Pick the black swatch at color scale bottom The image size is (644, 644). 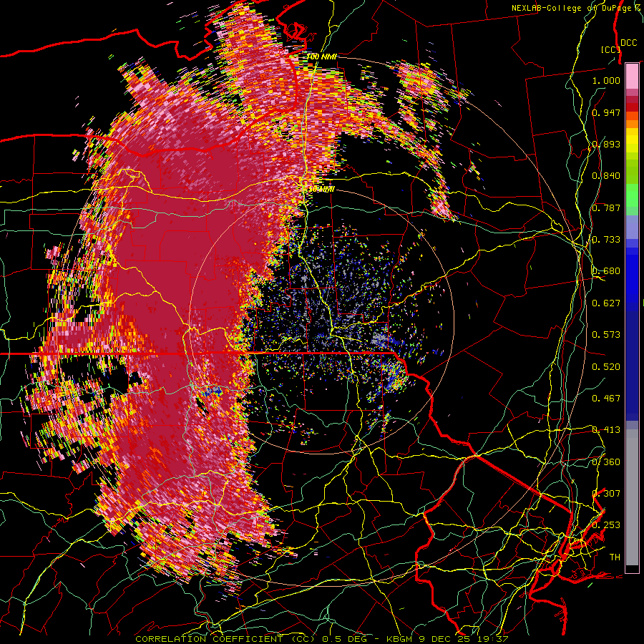pos(632,569)
